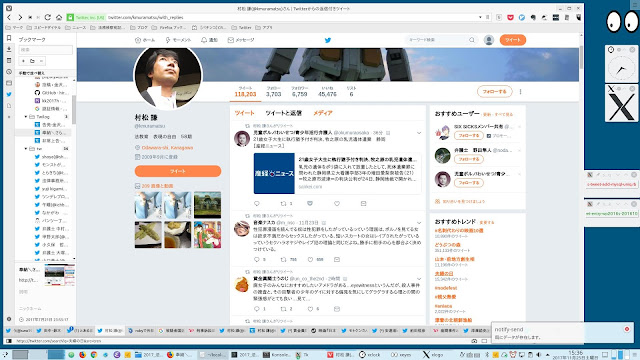This screenshot has width=640, height=360.
Task: Reload the page with the refresh icon
Action: coord(48,18)
